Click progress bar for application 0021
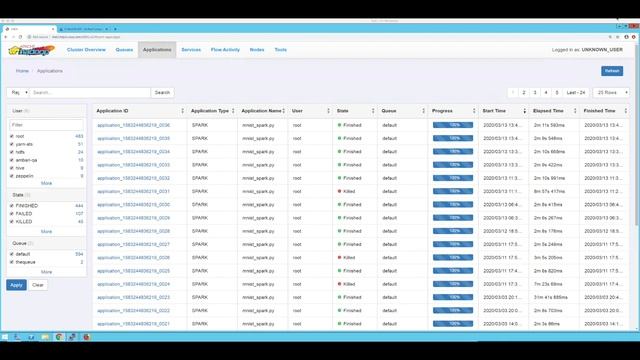The width and height of the screenshot is (640, 360). (453, 324)
